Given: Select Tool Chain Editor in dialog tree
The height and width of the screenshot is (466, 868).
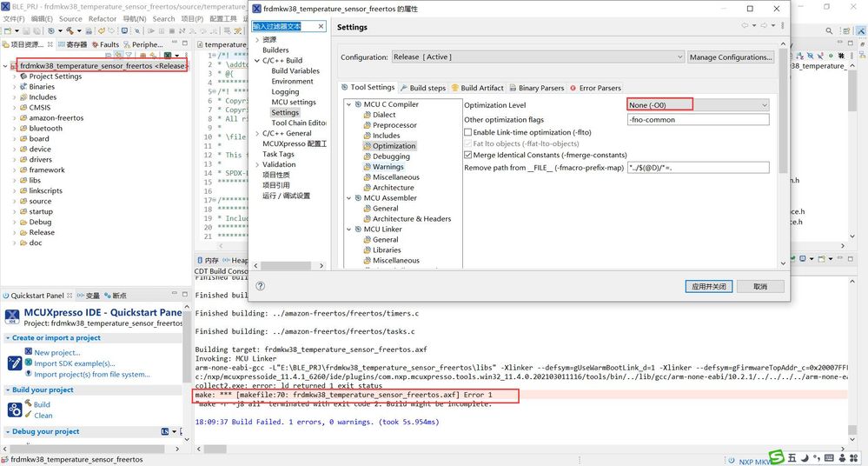Looking at the screenshot, I should pyautogui.click(x=298, y=123).
